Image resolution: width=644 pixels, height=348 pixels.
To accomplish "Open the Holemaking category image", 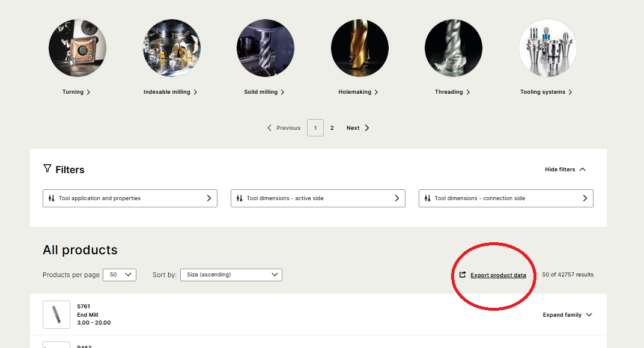I will [x=359, y=48].
